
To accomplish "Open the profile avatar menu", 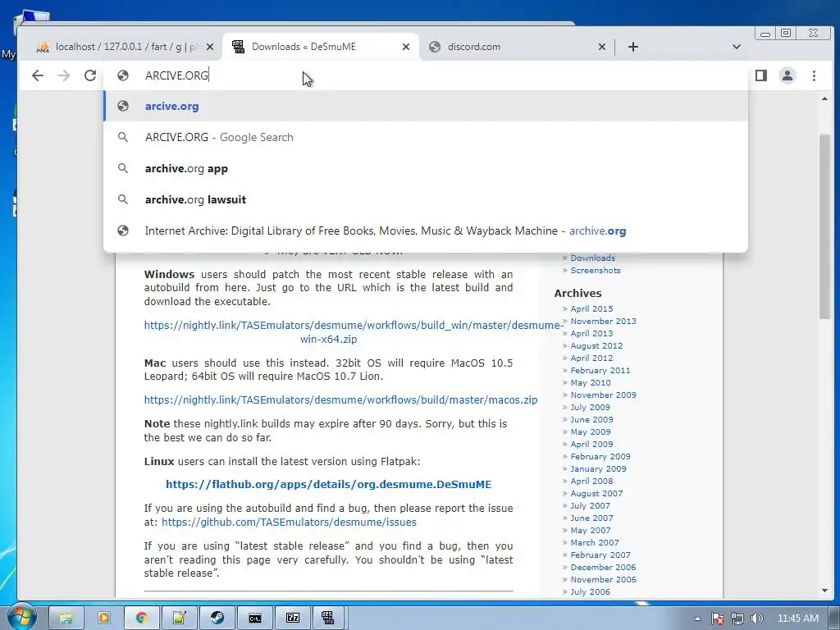I will click(787, 75).
